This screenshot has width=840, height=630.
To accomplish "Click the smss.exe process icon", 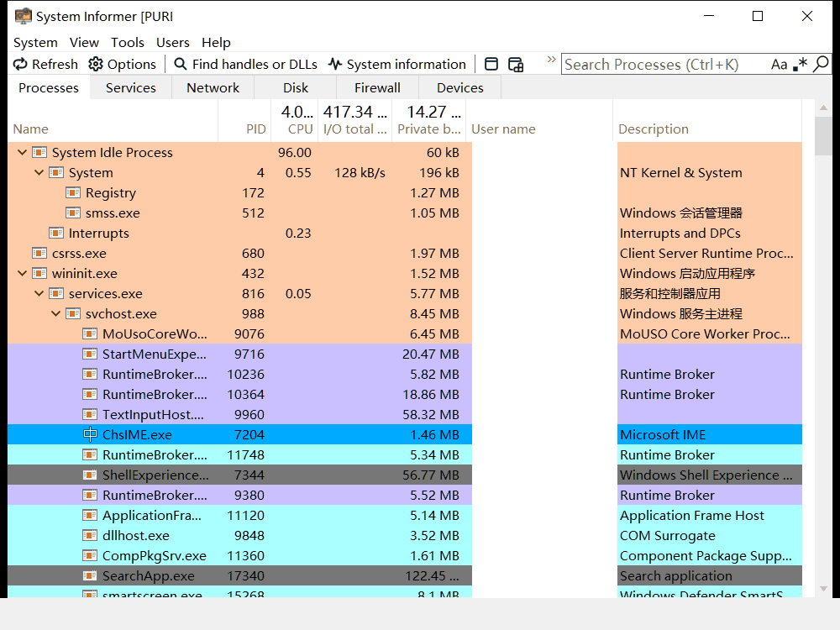I will point(73,213).
